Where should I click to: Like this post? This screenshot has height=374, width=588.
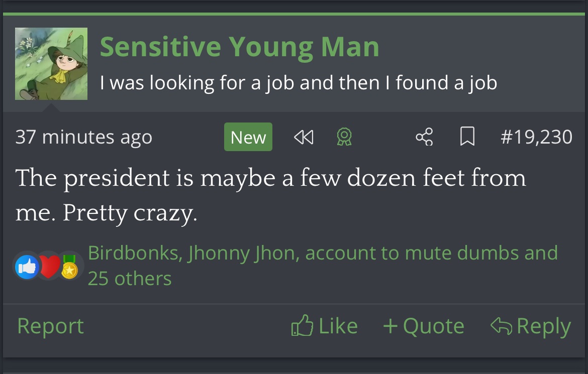(x=338, y=326)
